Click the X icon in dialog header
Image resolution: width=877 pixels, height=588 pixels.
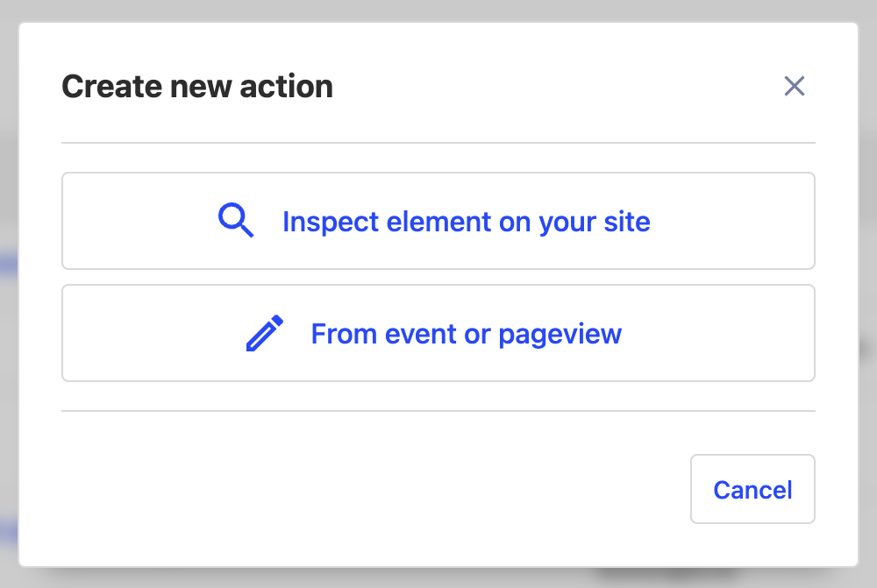pyautogui.click(x=795, y=86)
